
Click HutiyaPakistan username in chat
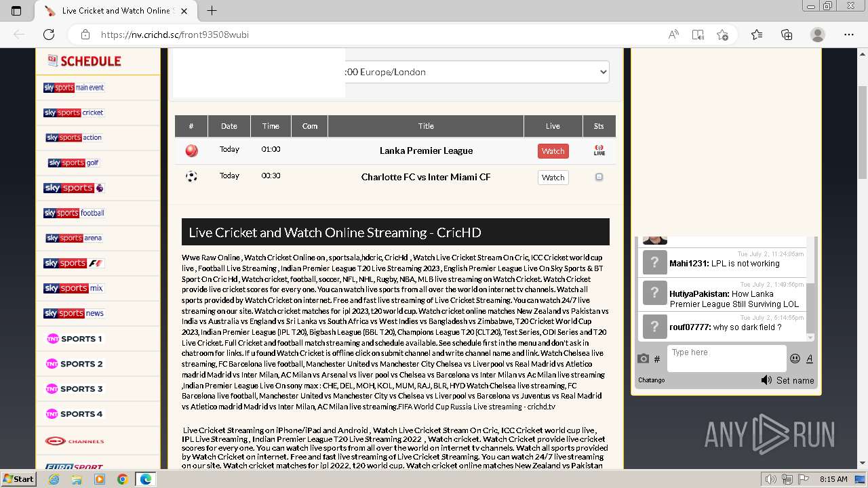699,294
